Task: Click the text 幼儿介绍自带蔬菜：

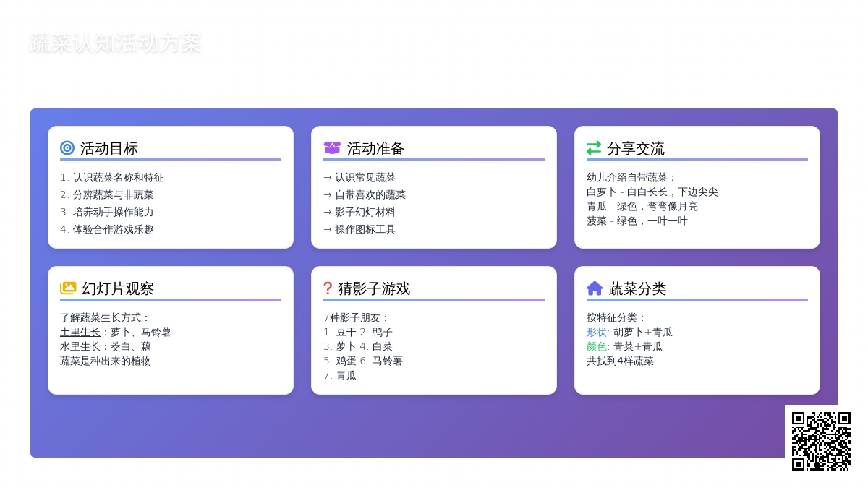Action: pyautogui.click(x=632, y=177)
